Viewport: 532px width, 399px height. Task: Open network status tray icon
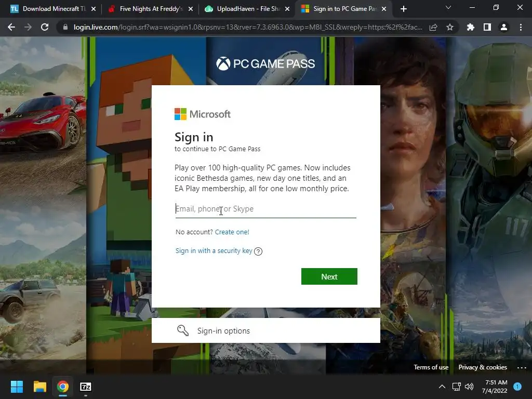[456, 387]
